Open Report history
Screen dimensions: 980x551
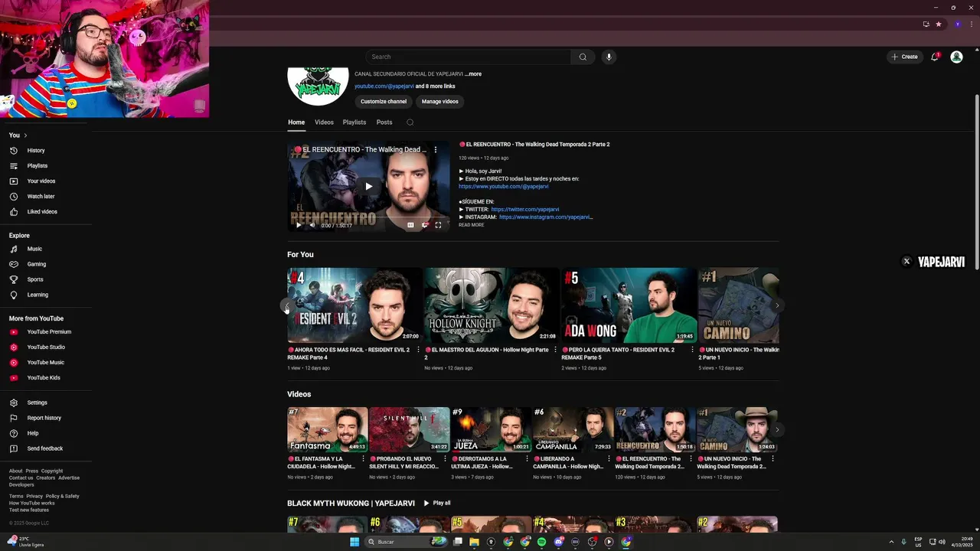click(x=46, y=418)
